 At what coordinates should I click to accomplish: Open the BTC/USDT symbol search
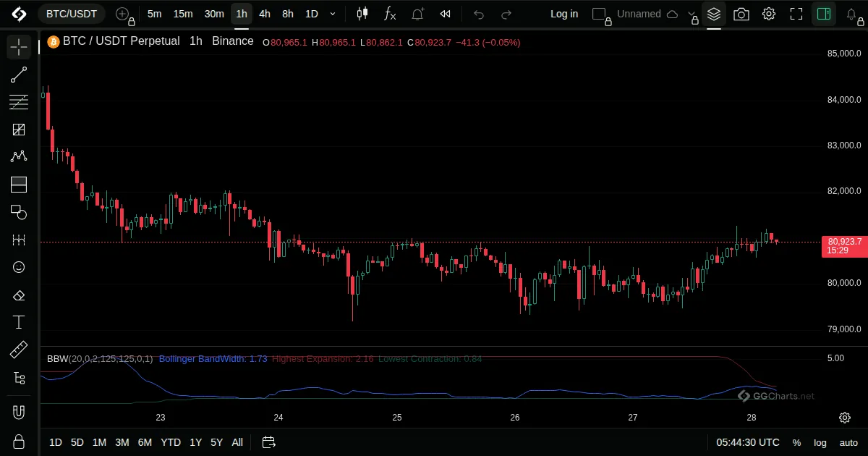click(72, 14)
